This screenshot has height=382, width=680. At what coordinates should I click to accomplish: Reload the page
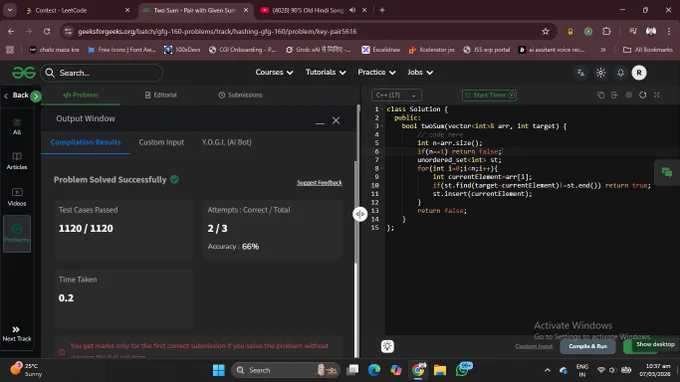coord(47,31)
